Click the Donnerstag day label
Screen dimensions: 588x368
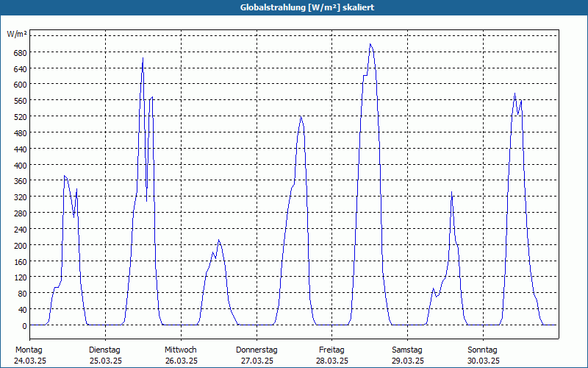tap(257, 350)
